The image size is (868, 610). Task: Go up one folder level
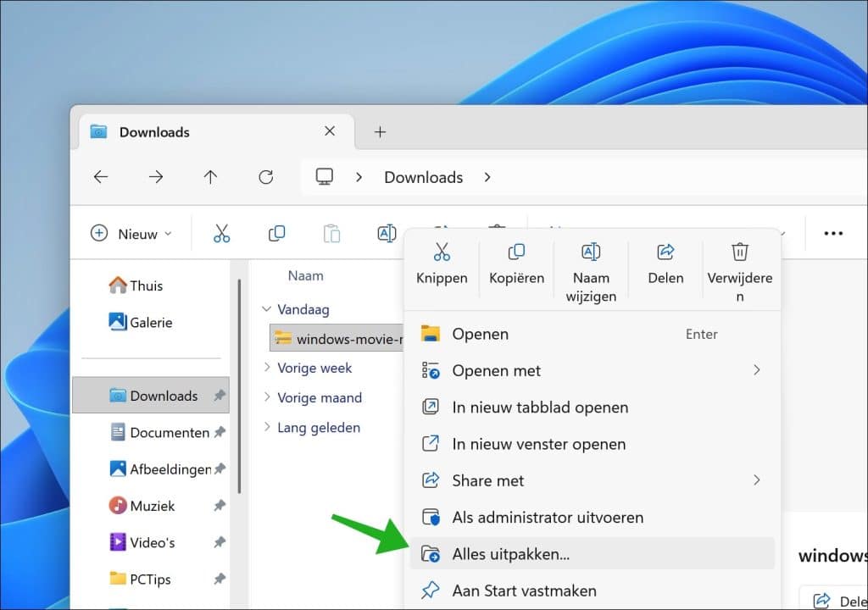click(210, 177)
